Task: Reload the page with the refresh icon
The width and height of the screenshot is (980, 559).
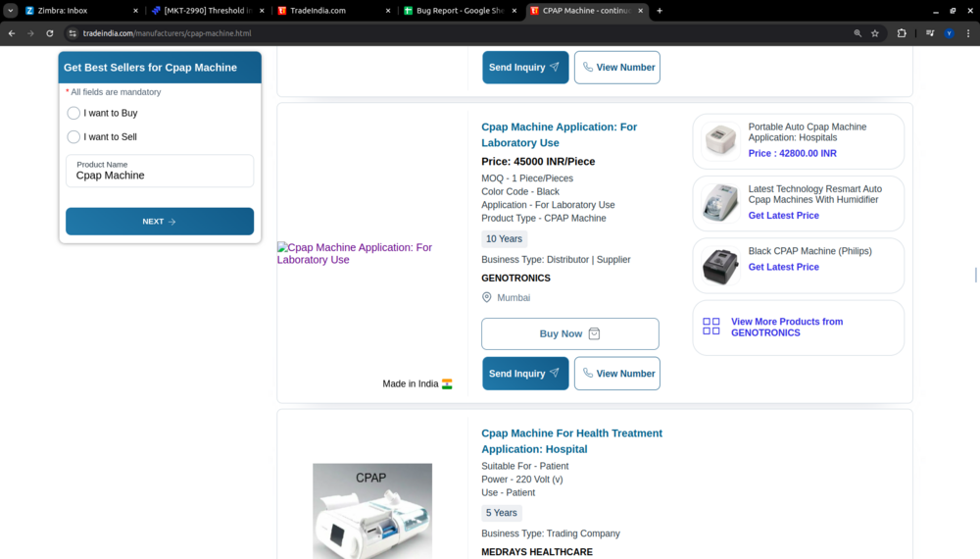Action: 50,33
